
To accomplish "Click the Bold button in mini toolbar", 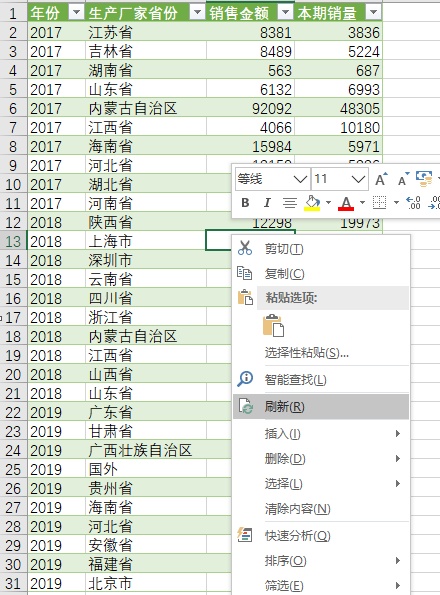I will pyautogui.click(x=245, y=203).
